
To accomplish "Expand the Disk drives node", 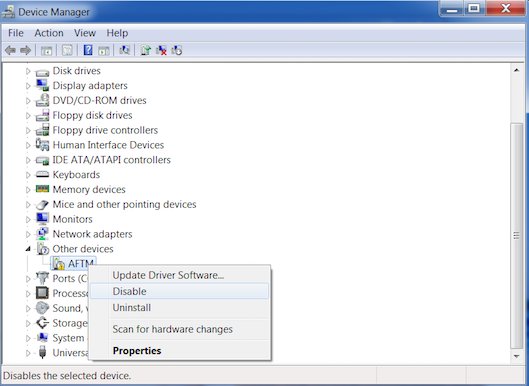I will [28, 71].
